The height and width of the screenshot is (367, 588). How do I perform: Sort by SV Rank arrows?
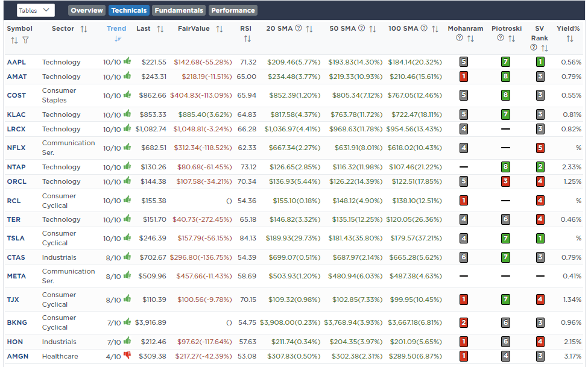(545, 48)
